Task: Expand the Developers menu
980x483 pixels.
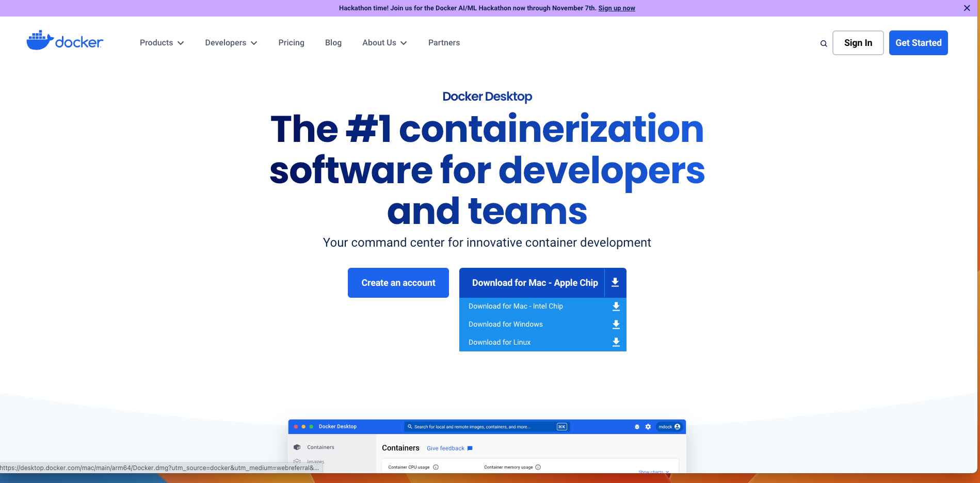Action: (x=231, y=43)
